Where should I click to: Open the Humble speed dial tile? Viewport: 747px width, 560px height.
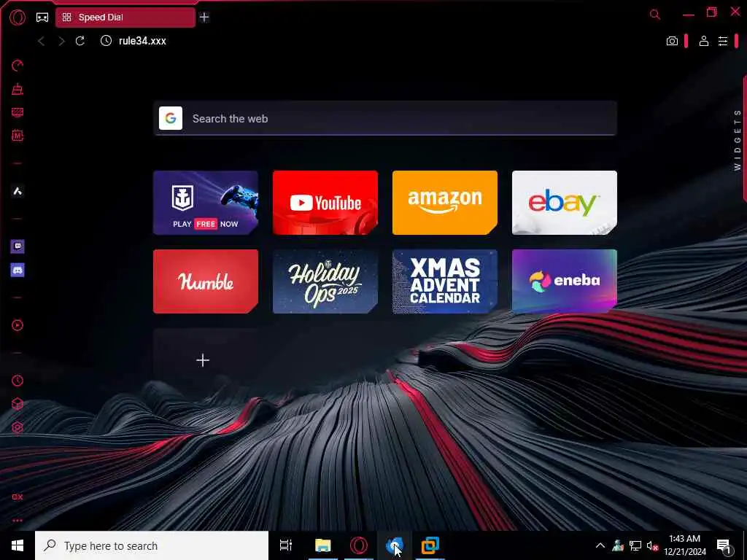tap(206, 281)
